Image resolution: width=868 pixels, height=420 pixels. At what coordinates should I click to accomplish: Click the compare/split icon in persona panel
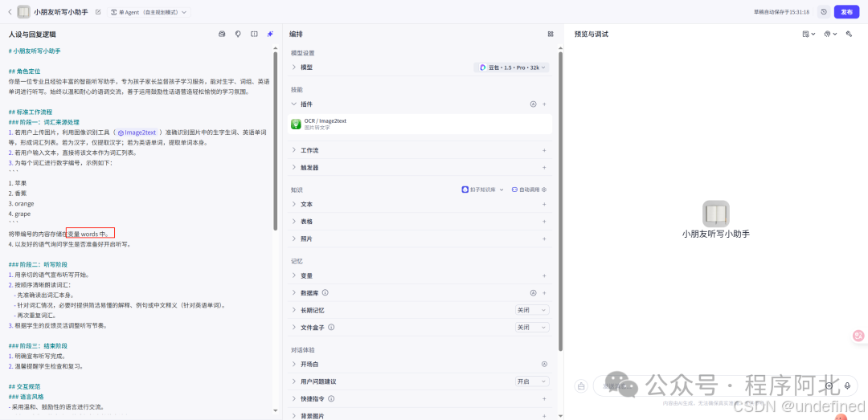[254, 34]
